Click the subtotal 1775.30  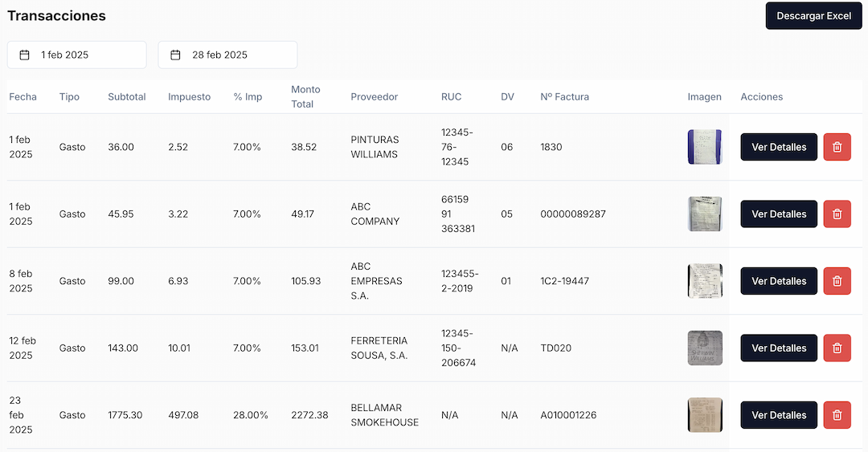(125, 415)
